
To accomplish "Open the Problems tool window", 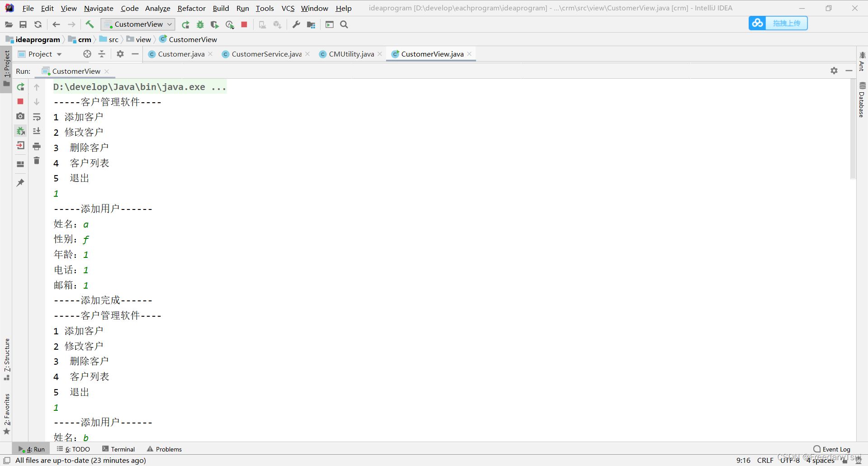I will click(x=164, y=449).
